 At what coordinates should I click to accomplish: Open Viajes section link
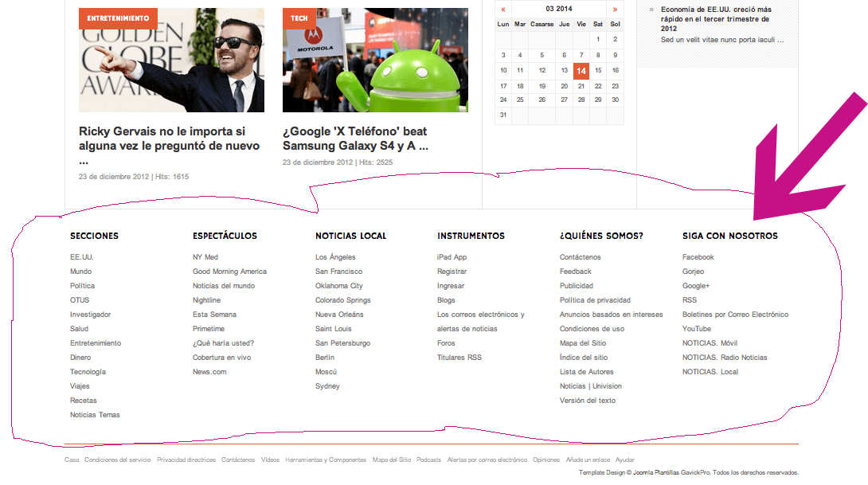(x=80, y=386)
